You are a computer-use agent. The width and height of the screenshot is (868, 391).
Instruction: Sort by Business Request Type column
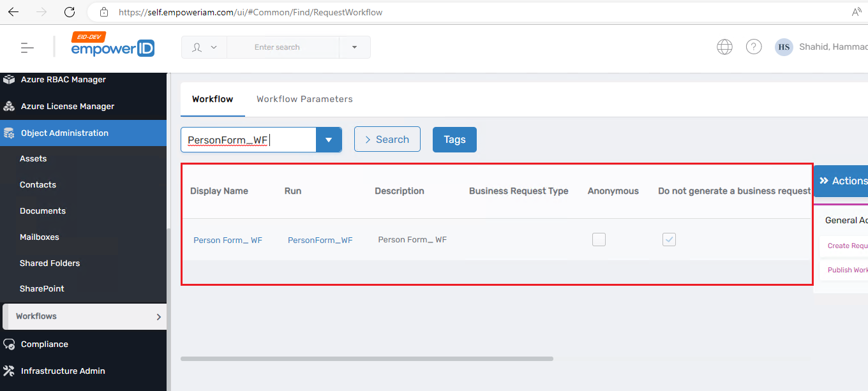tap(518, 191)
